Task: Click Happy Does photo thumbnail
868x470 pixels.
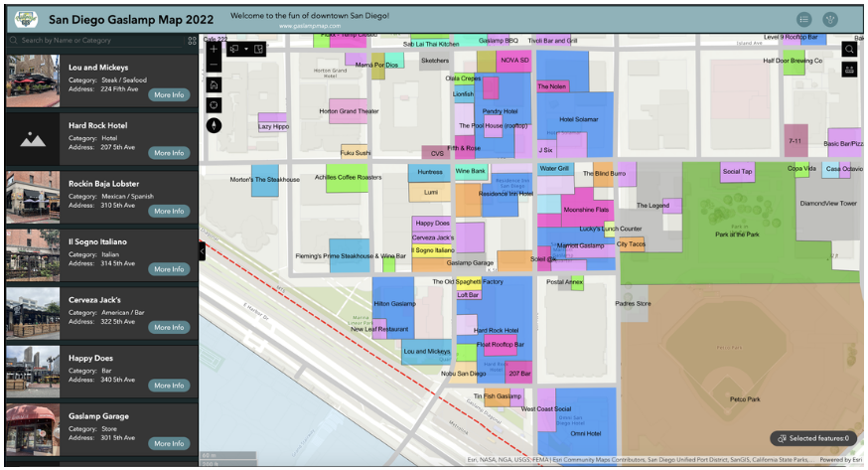Action: click(x=33, y=372)
